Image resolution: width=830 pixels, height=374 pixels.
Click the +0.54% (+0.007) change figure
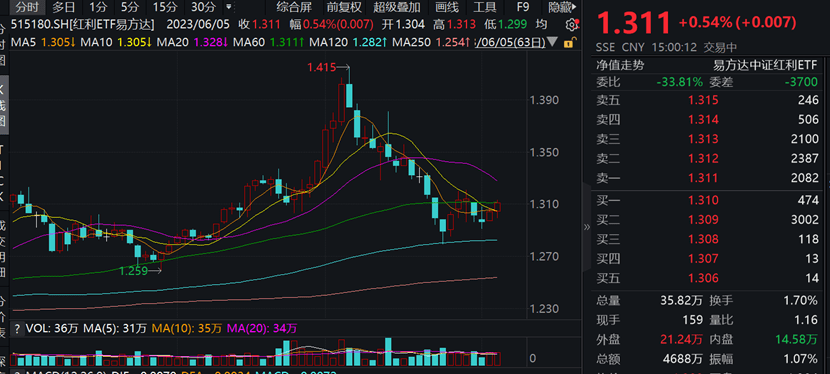pos(738,23)
